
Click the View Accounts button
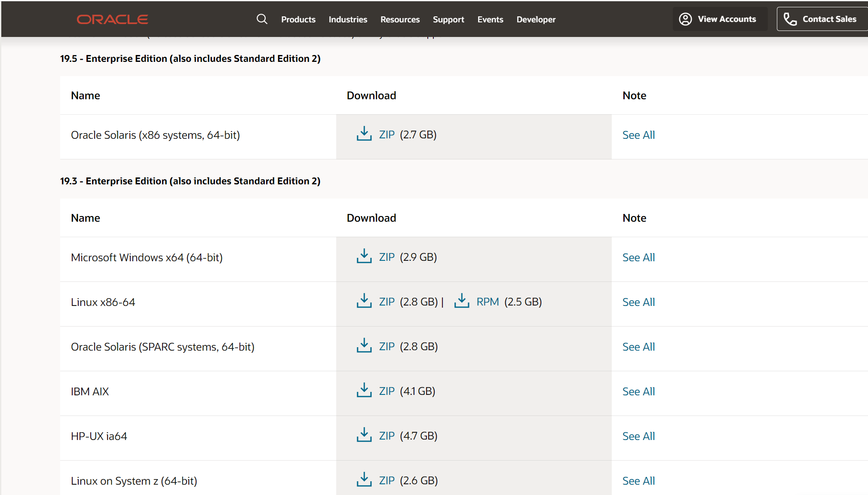719,19
